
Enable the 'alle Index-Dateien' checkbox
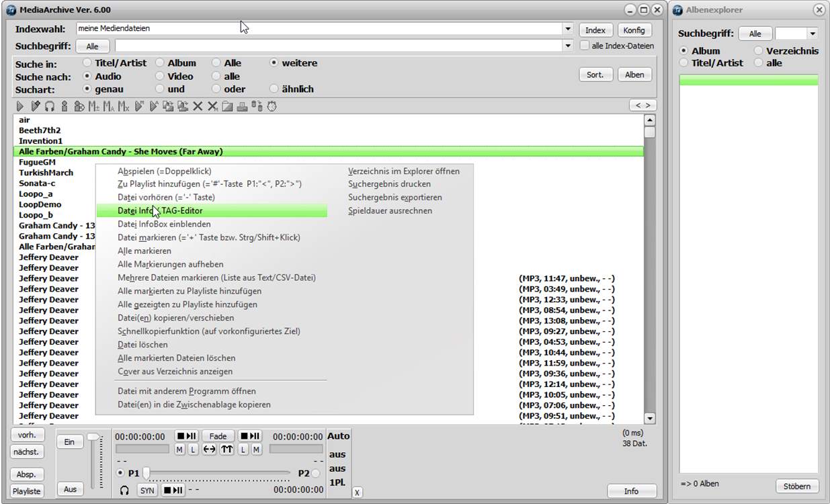pos(585,46)
